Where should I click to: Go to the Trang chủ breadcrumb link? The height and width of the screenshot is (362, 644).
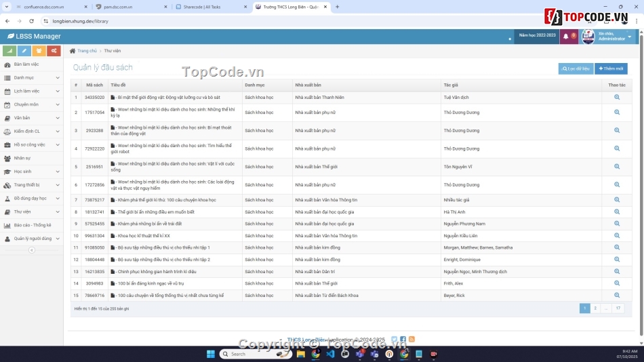point(86,51)
